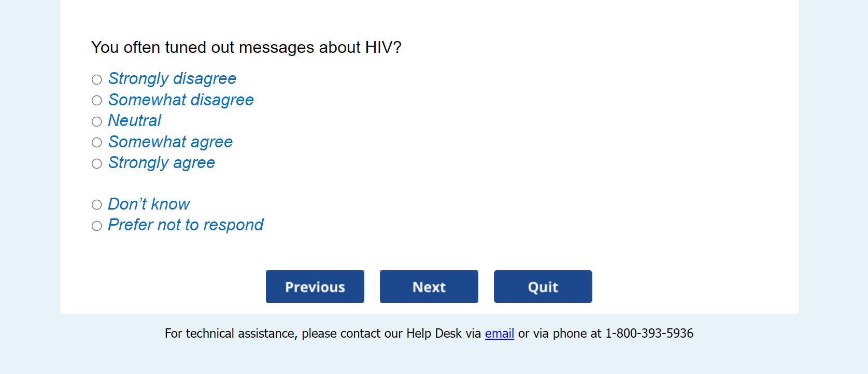Click the Help Desk phone number
Screen dimensions: 868x374
coord(649,334)
